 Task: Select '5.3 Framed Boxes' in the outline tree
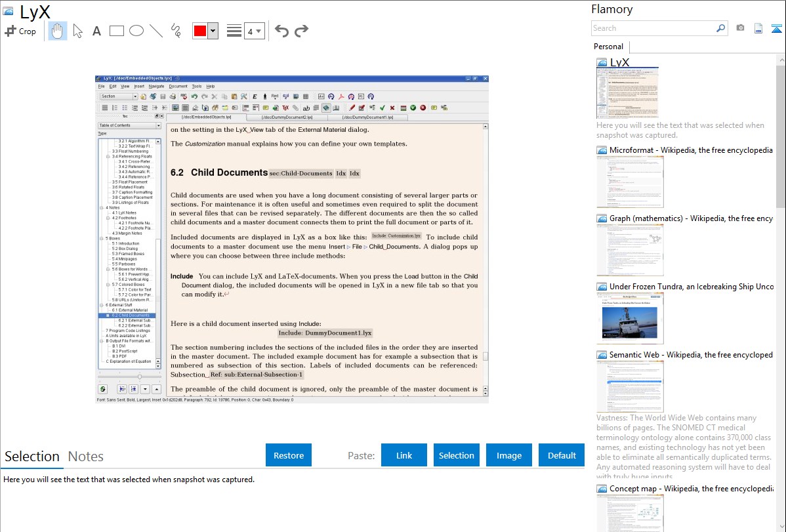(x=128, y=254)
